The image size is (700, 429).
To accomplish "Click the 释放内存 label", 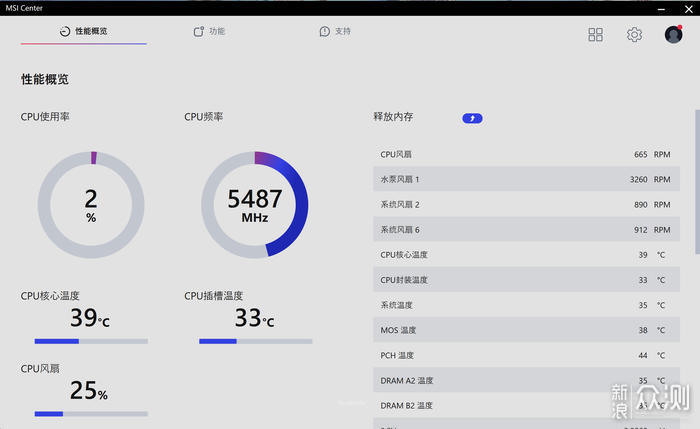I will 393,117.
